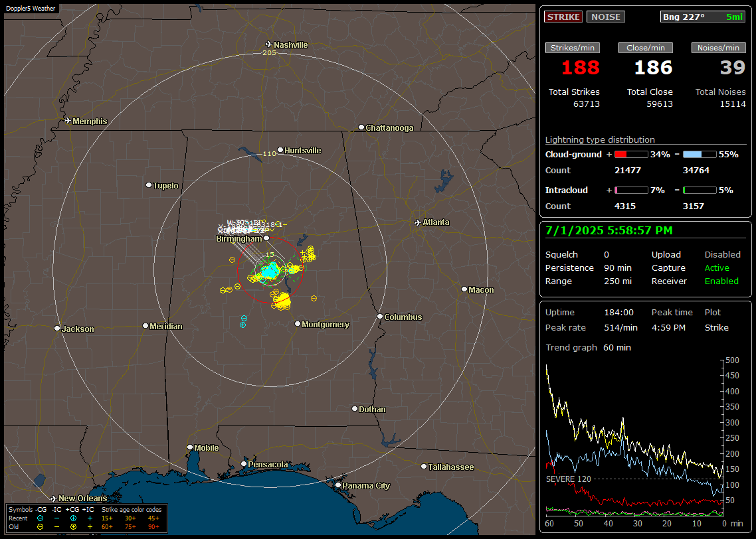Image resolution: width=756 pixels, height=539 pixels.
Task: Click the Strikes/min header label
Action: pos(572,48)
